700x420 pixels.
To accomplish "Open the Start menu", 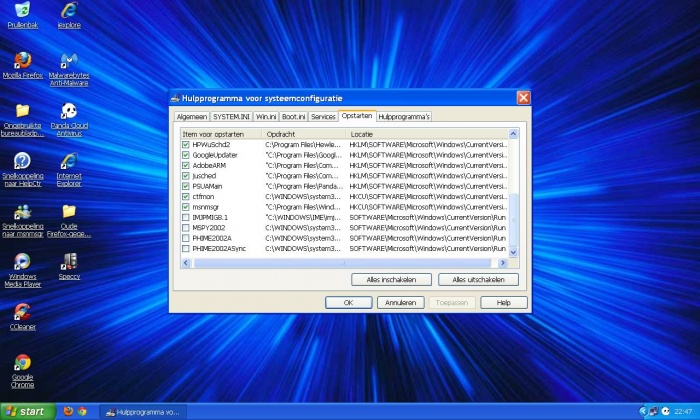I will [x=28, y=411].
